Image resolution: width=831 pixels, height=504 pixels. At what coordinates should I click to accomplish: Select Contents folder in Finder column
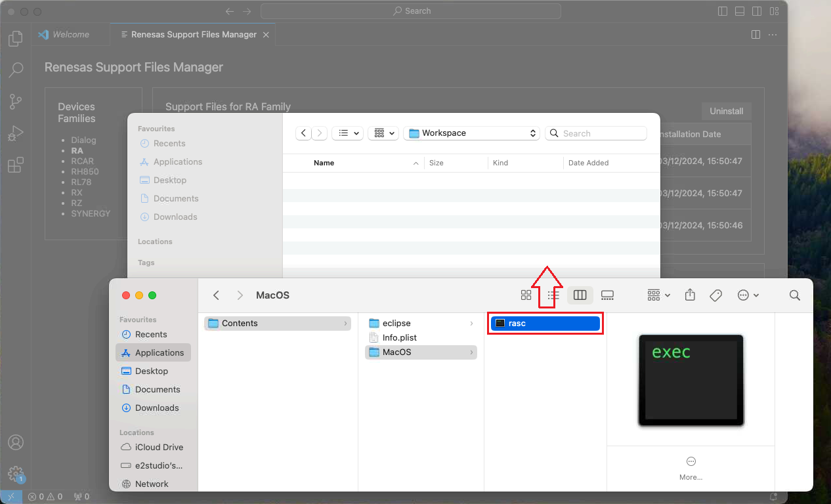[x=278, y=323]
